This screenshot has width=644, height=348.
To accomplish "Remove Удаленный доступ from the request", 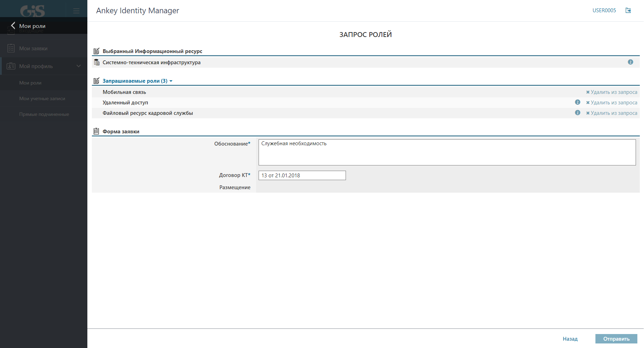I will point(612,103).
